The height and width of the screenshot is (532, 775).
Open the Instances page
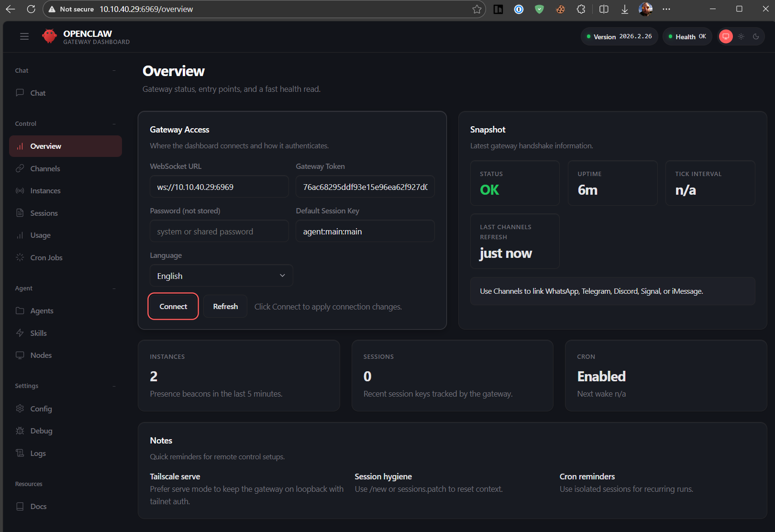click(66, 190)
